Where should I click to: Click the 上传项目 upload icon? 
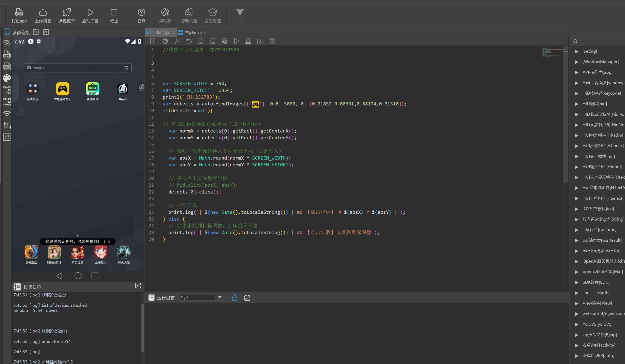click(43, 12)
